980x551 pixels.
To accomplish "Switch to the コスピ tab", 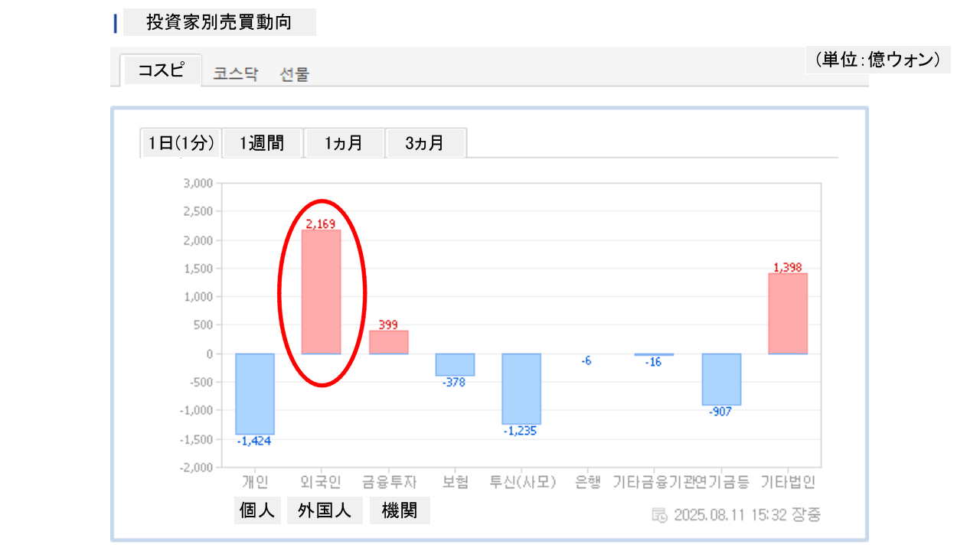I will click(161, 70).
